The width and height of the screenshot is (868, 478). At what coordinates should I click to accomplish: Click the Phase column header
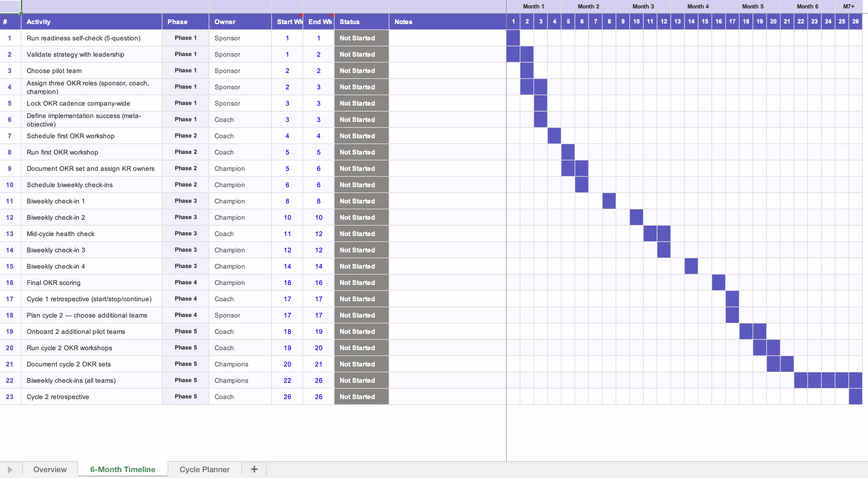(x=186, y=22)
